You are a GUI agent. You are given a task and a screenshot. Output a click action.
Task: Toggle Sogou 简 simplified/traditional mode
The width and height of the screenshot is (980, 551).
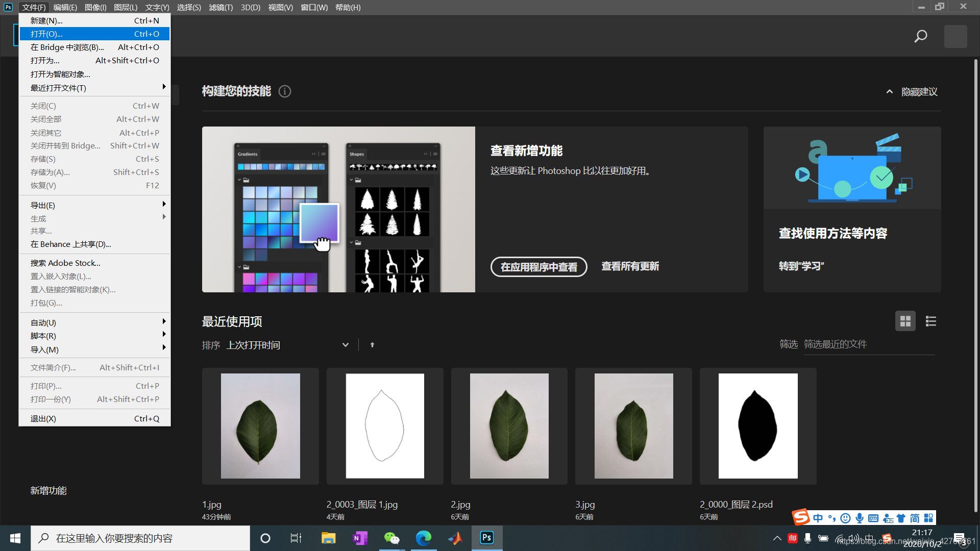[x=915, y=518]
